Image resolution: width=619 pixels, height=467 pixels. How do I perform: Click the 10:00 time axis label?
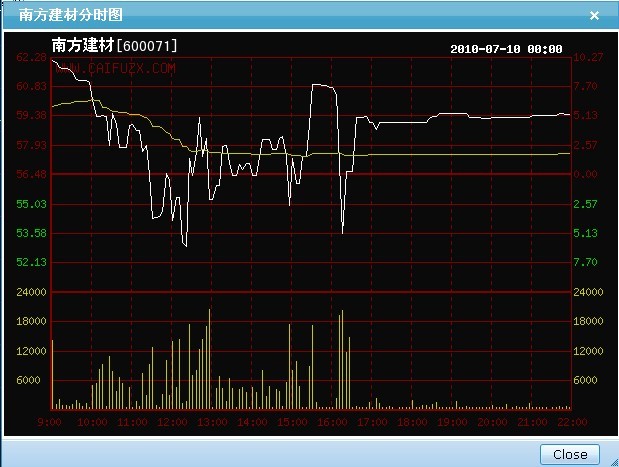point(92,422)
